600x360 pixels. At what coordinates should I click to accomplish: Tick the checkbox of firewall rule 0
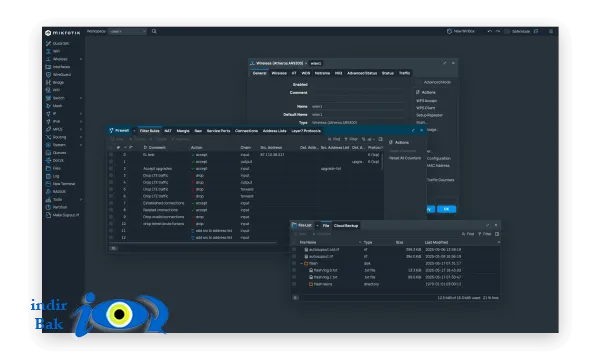111,155
